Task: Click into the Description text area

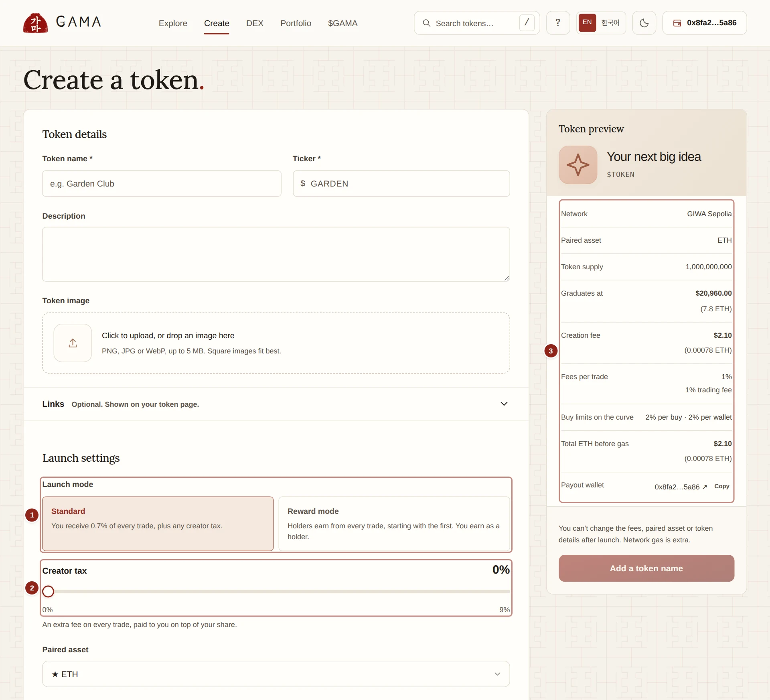Action: (276, 254)
